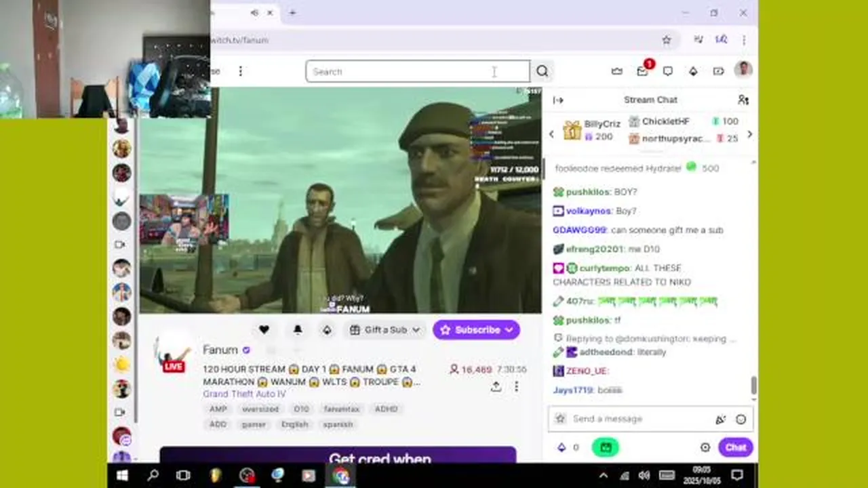Screen dimensions: 868x488
Task: Click the oversized tag
Action: pos(260,409)
